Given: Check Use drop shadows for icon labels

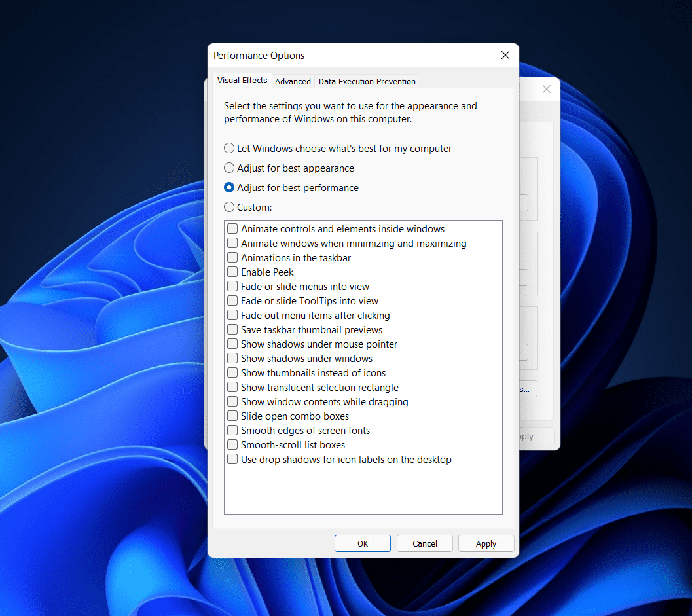Looking at the screenshot, I should (232, 460).
